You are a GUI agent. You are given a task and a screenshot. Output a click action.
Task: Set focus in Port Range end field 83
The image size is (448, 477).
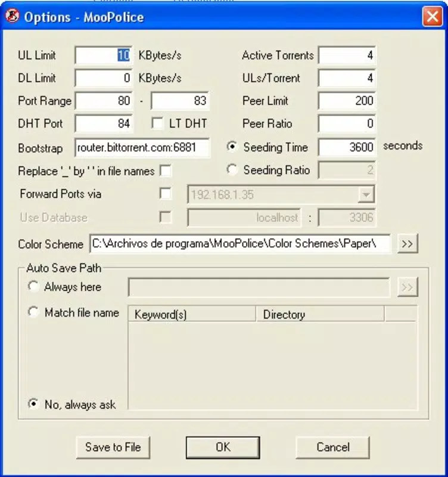pos(180,101)
